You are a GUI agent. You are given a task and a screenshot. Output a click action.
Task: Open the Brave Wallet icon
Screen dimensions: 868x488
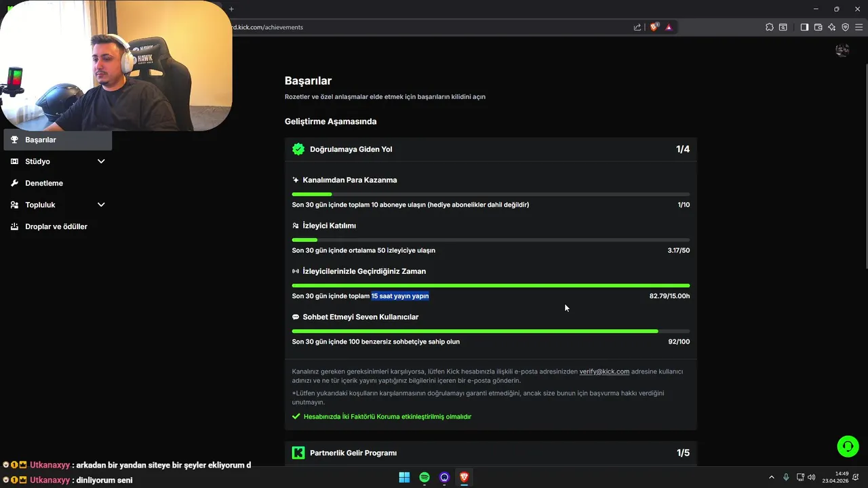tap(818, 27)
